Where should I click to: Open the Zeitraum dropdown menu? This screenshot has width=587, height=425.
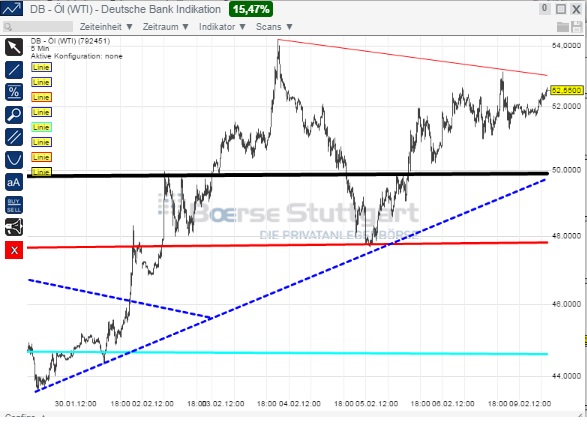point(165,27)
